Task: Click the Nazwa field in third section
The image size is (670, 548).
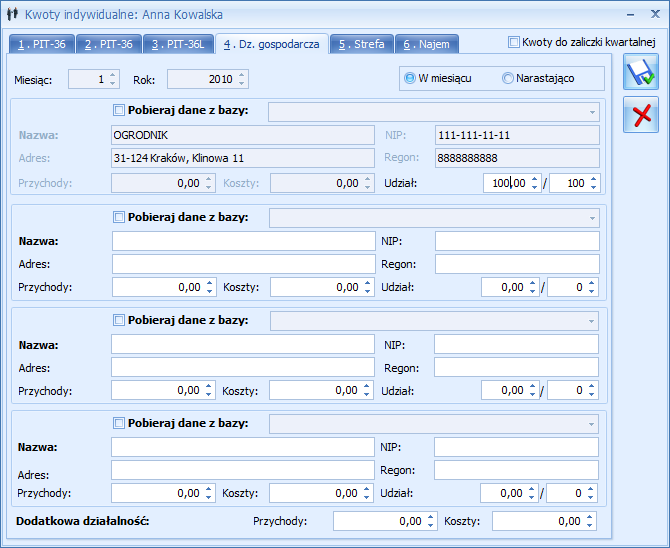Action: [243, 344]
